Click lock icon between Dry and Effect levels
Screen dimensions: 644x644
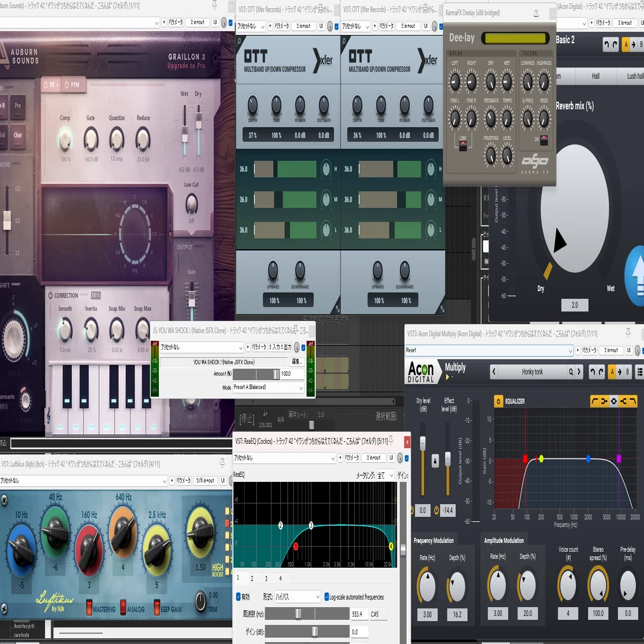435,461
